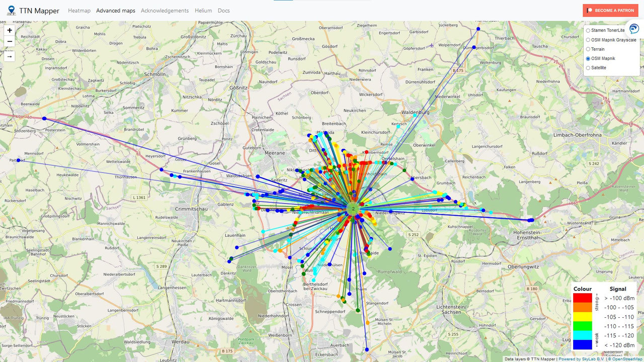Click the Patreon icon in patron button
The width and height of the screenshot is (644, 362).
(589, 11)
